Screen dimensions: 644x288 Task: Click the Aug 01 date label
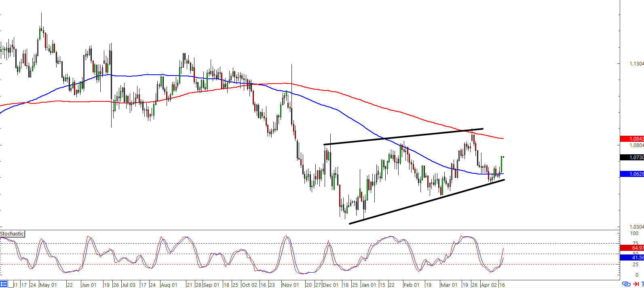click(169, 285)
